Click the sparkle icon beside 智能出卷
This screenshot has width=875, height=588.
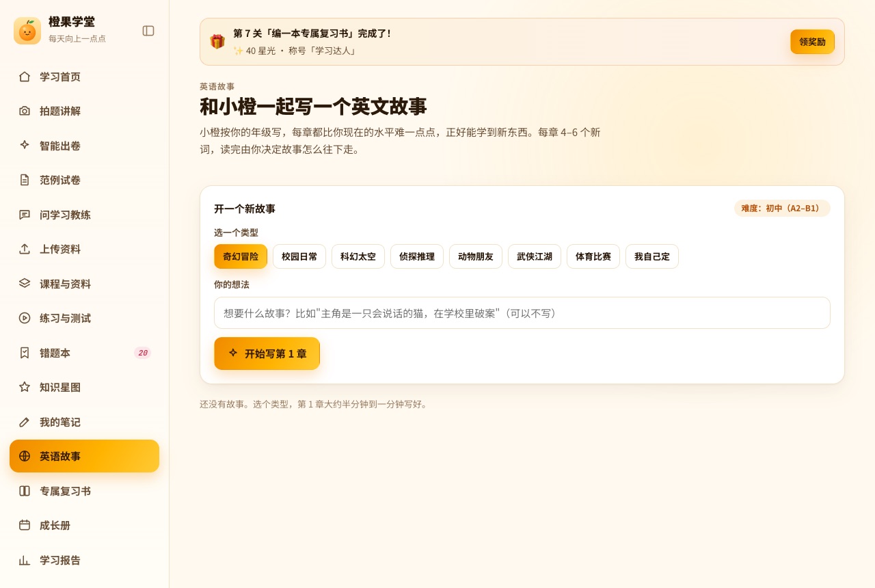pos(25,146)
